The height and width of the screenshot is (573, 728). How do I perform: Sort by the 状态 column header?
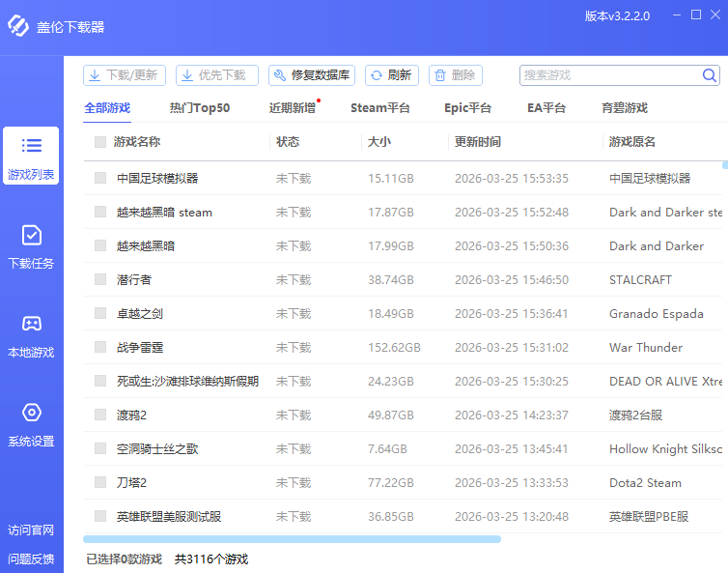pyautogui.click(x=288, y=142)
